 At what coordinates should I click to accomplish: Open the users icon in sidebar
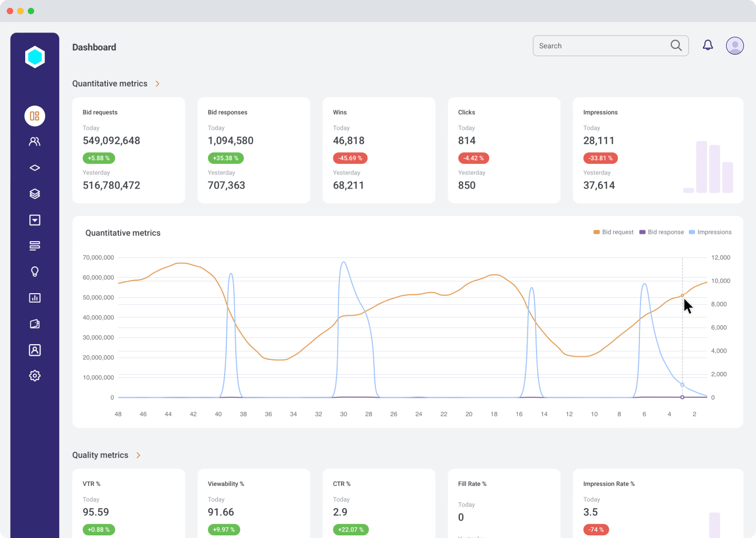pos(35,141)
